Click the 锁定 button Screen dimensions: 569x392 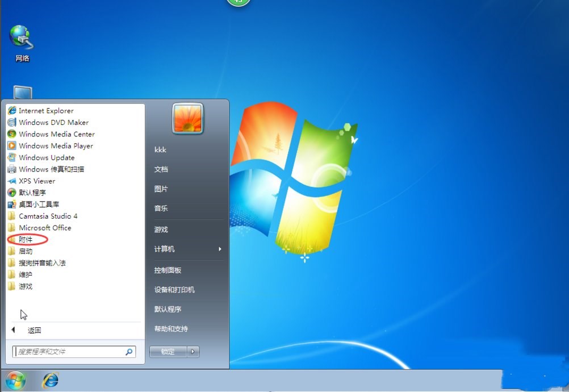[x=169, y=351]
